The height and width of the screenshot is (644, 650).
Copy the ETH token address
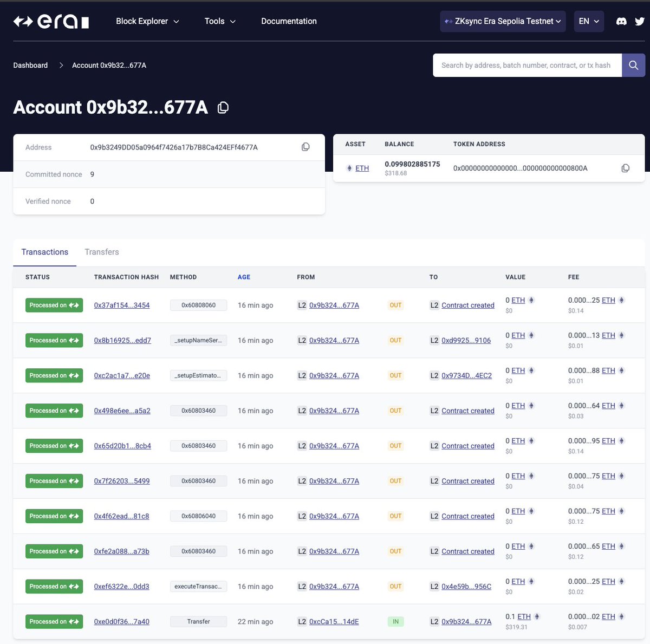[x=625, y=168]
